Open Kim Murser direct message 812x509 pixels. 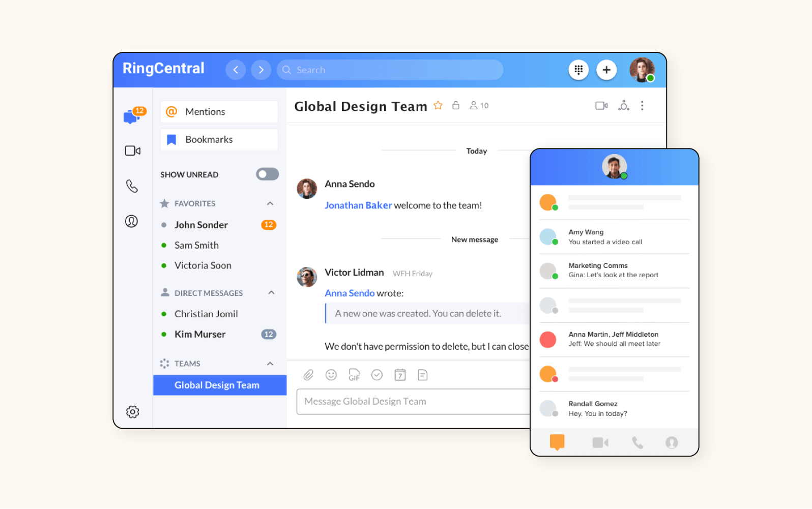(219, 334)
